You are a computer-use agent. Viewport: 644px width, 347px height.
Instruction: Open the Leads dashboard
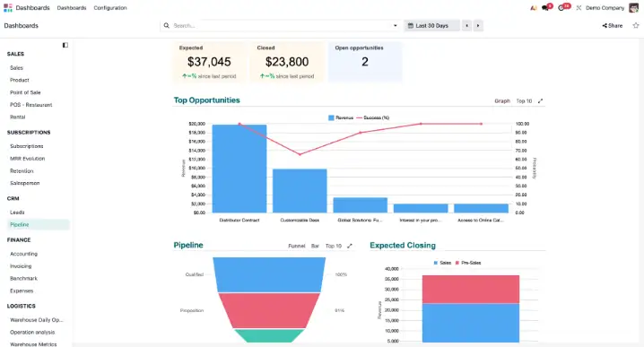(x=17, y=213)
